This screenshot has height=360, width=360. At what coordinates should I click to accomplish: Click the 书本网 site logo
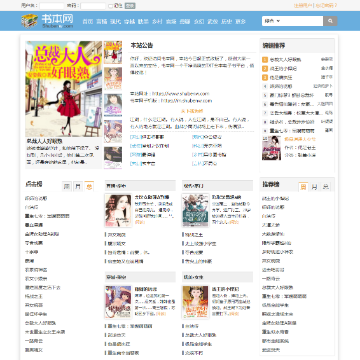click(x=47, y=21)
